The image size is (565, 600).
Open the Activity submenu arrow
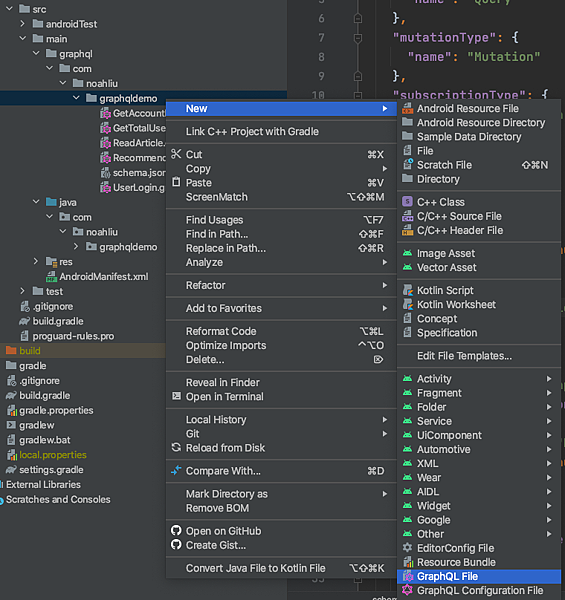549,378
